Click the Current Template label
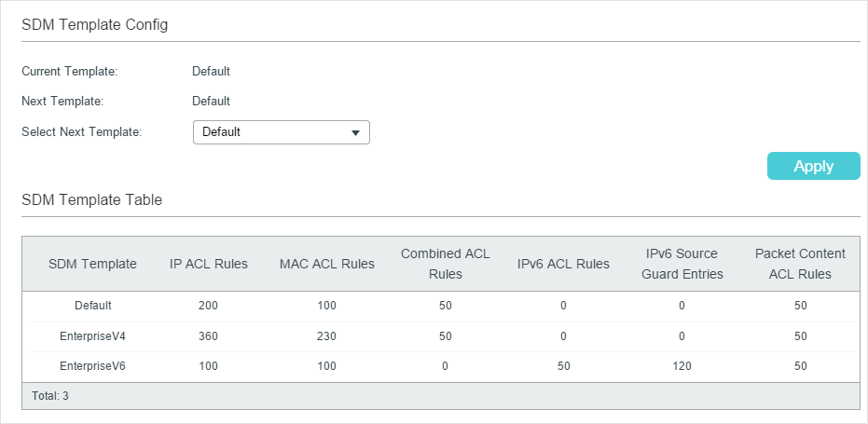 pos(70,72)
